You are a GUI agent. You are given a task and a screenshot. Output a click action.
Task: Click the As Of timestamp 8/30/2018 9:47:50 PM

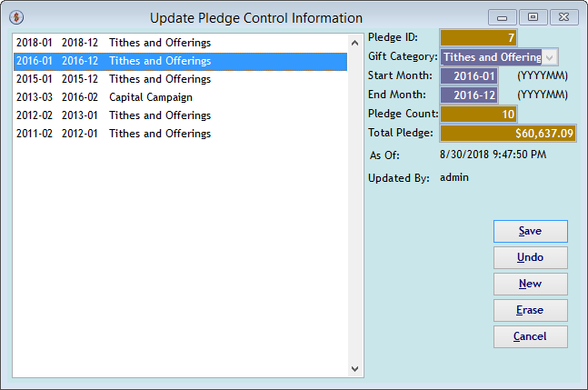point(493,155)
